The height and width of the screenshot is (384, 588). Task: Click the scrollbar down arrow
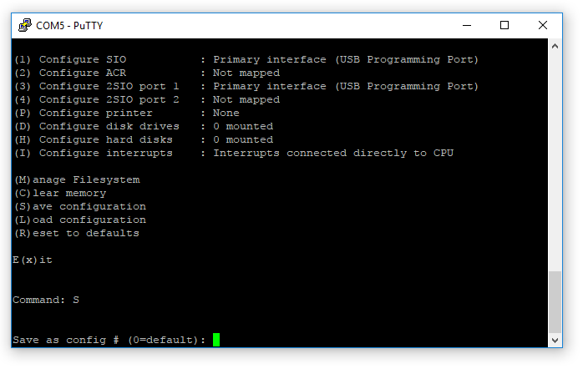tap(555, 340)
